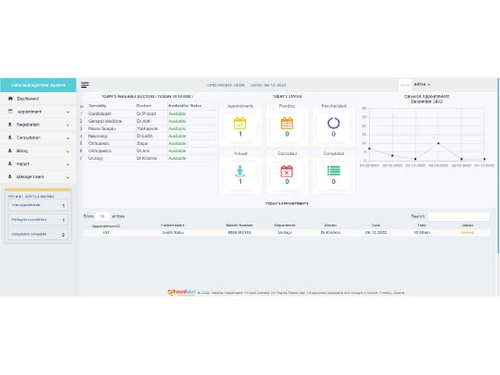
Task: Click the admin user avatar thumbnail
Action: coord(405,85)
